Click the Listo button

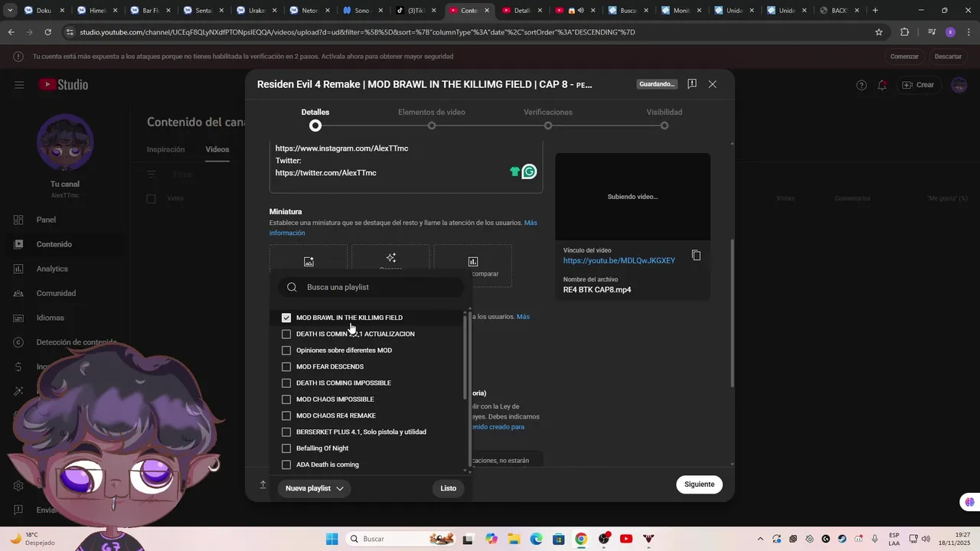click(449, 488)
